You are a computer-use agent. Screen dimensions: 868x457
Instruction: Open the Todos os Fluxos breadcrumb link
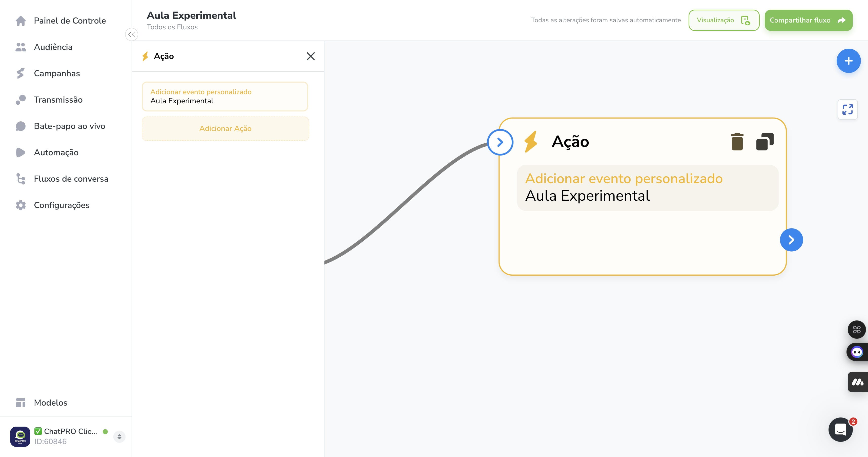[x=172, y=27]
